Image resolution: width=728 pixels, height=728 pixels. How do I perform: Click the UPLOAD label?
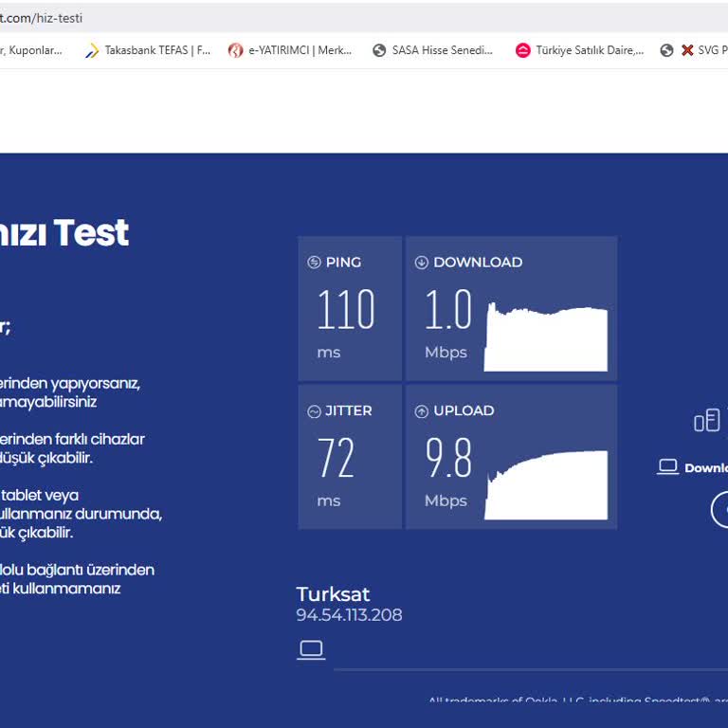(464, 410)
